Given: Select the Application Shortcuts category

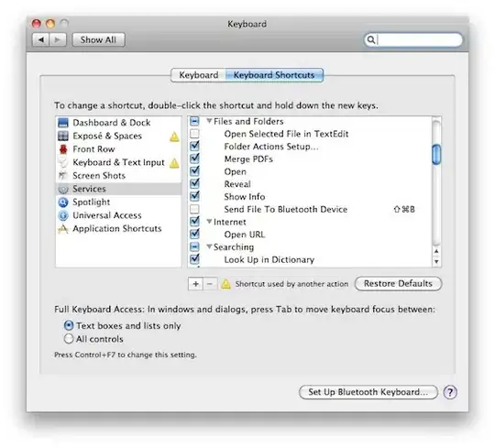Looking at the screenshot, I should (x=118, y=229).
